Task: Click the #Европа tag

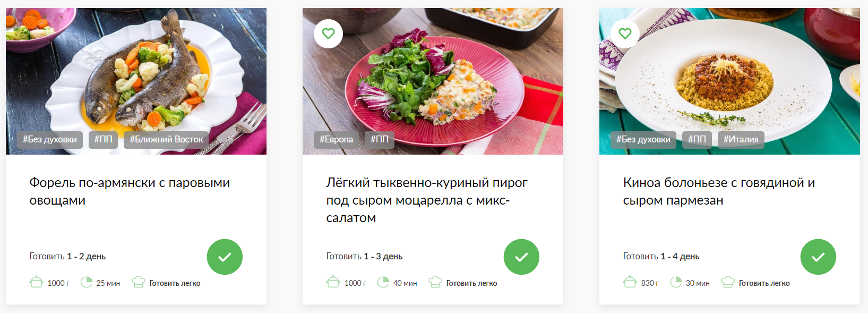Action: pyautogui.click(x=336, y=140)
